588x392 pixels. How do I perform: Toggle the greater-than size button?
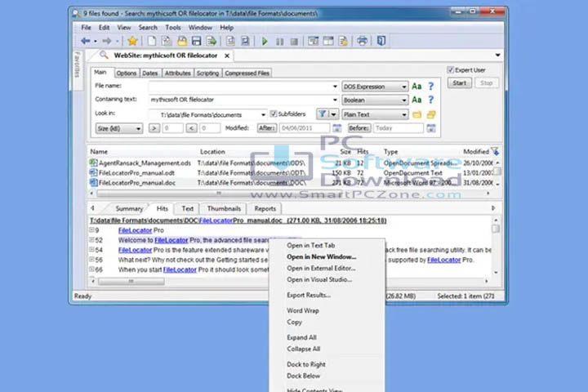coord(154,128)
